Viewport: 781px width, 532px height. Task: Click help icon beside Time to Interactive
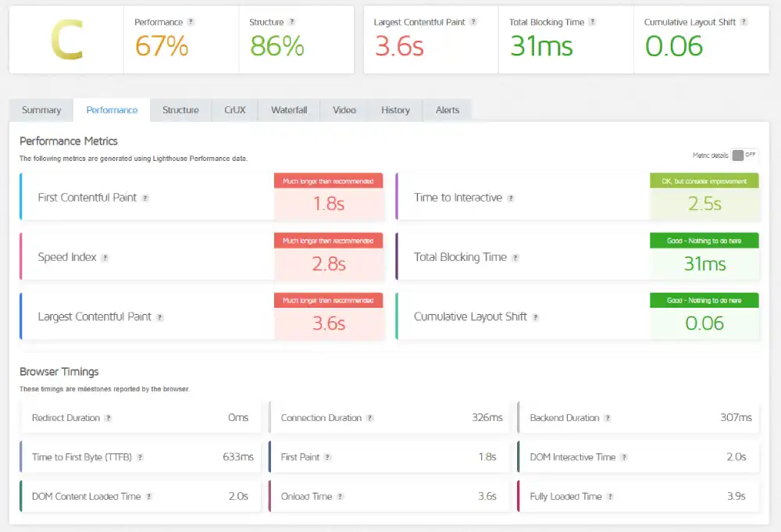pyautogui.click(x=511, y=198)
